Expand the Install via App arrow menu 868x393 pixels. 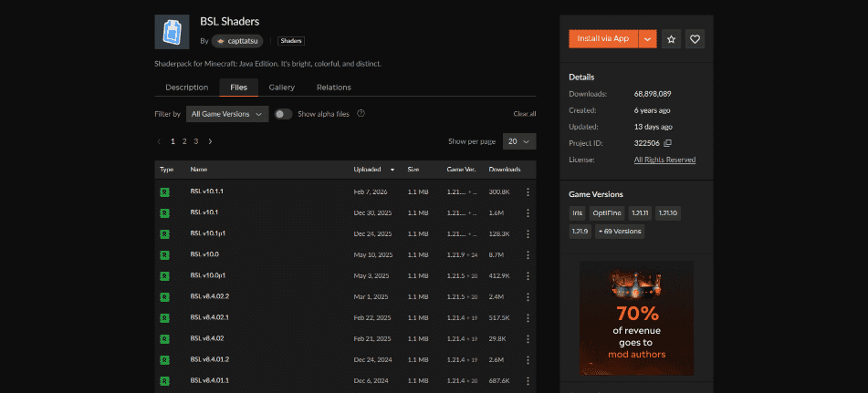647,39
